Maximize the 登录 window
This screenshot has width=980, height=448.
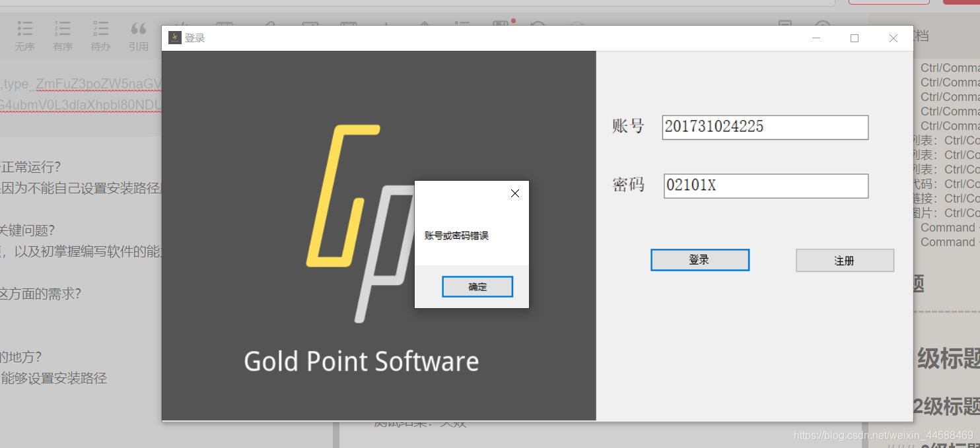pos(855,38)
